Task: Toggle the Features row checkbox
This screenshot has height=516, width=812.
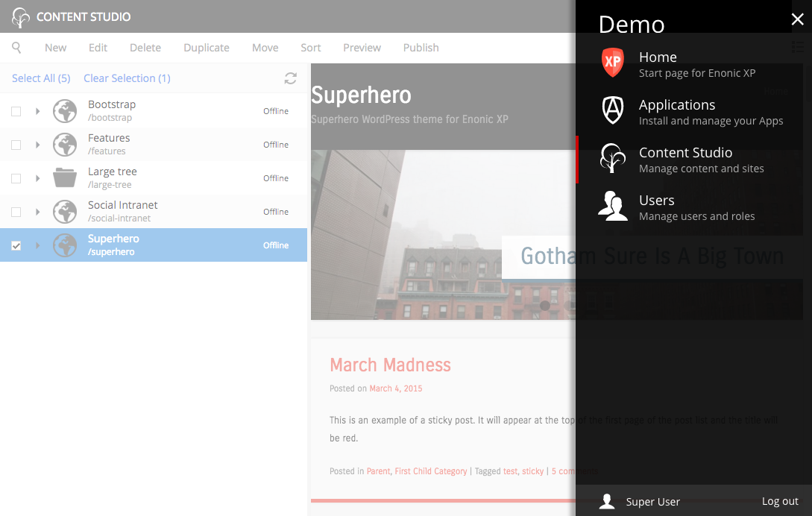Action: click(x=16, y=145)
